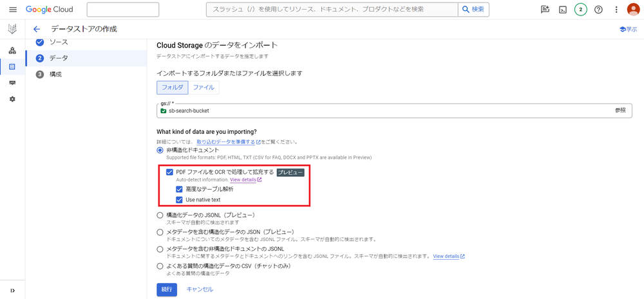Uncheck 高度なテーブル解析 checkbox

click(179, 190)
